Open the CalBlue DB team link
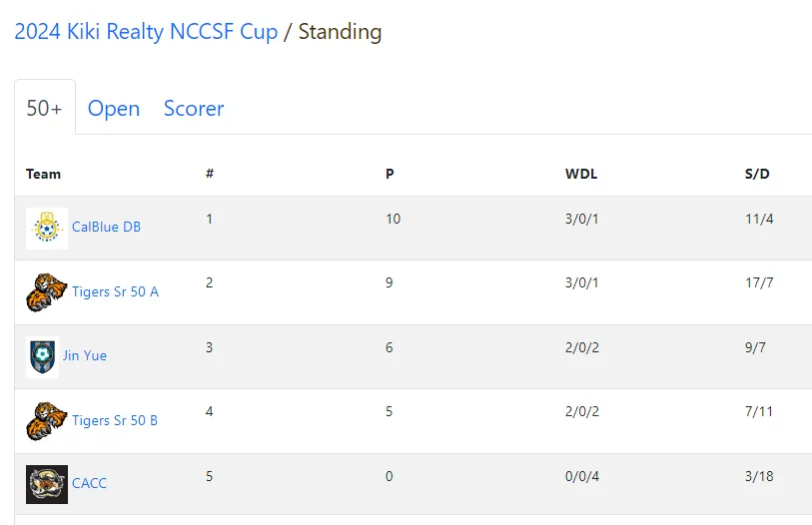The width and height of the screenshot is (812, 525). 106,227
